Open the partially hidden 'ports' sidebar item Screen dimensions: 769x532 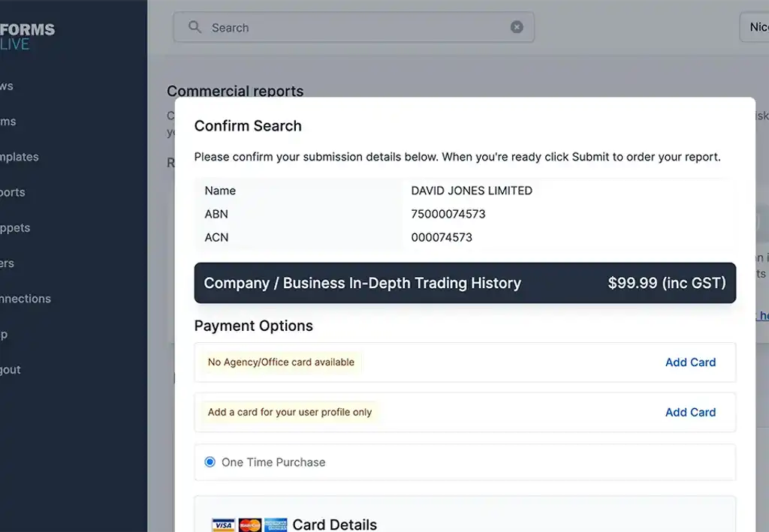(x=13, y=192)
